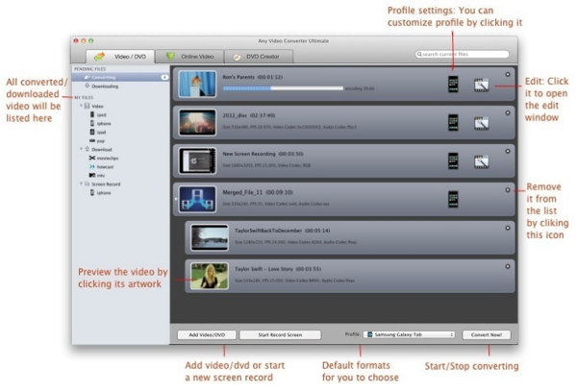577x392 pixels.
Task: Click the window zoom green button
Action: [91, 40]
